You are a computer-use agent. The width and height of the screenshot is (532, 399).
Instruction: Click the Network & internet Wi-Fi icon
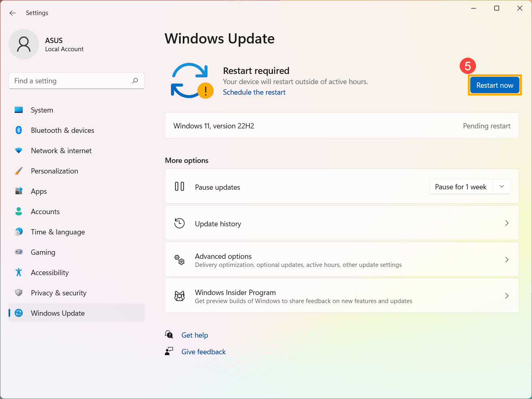19,151
